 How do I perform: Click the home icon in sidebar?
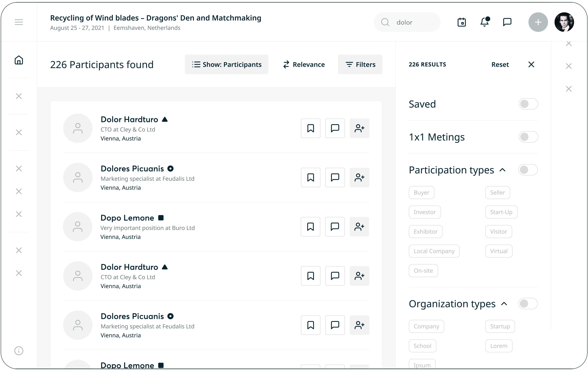(19, 60)
